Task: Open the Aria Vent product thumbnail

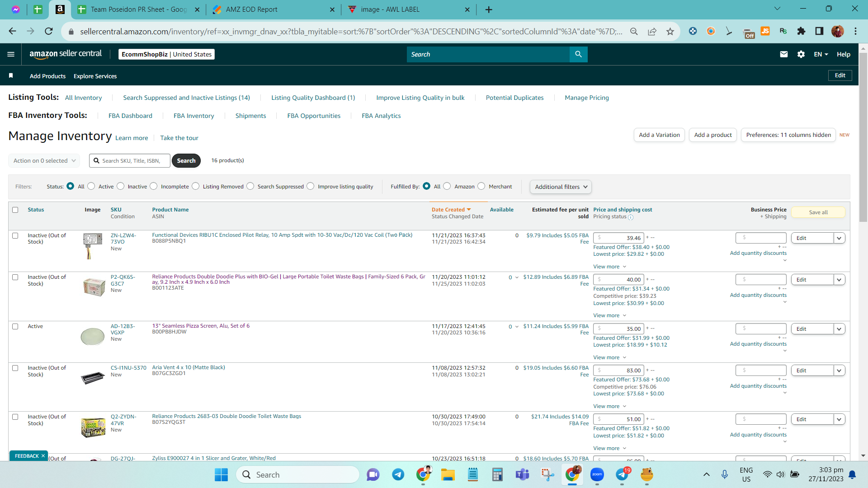Action: coord(93,378)
